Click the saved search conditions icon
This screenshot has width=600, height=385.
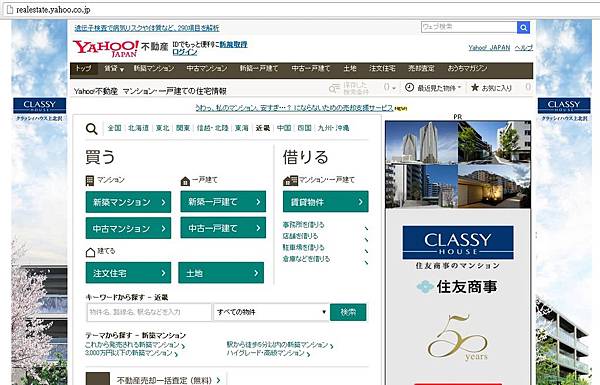pyautogui.click(x=334, y=88)
